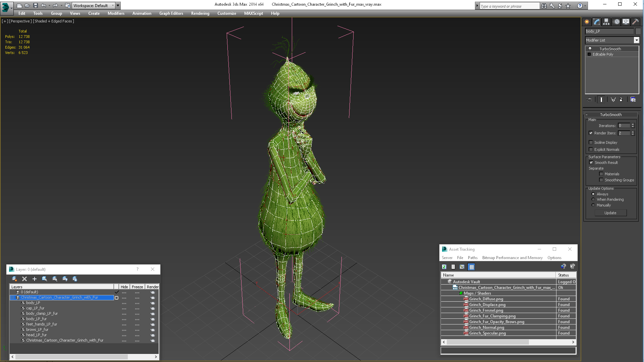Open Configure Modifier Sets icon
This screenshot has height=362, width=644.
[633, 100]
